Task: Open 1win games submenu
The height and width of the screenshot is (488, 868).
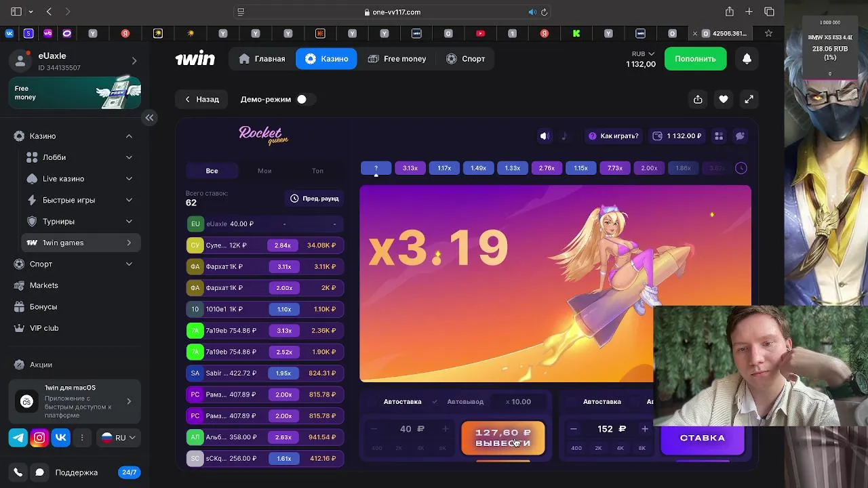Action: point(81,243)
